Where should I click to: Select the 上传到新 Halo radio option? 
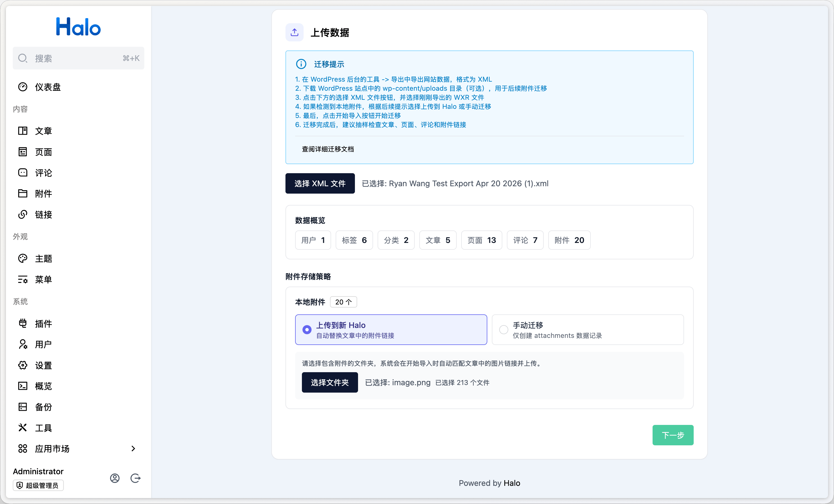tap(307, 330)
